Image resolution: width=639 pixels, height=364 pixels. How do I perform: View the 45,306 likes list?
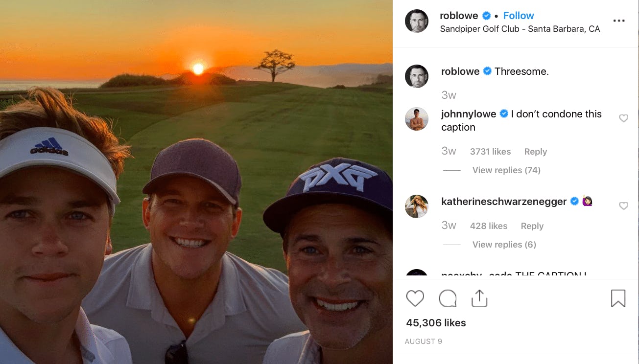click(436, 323)
